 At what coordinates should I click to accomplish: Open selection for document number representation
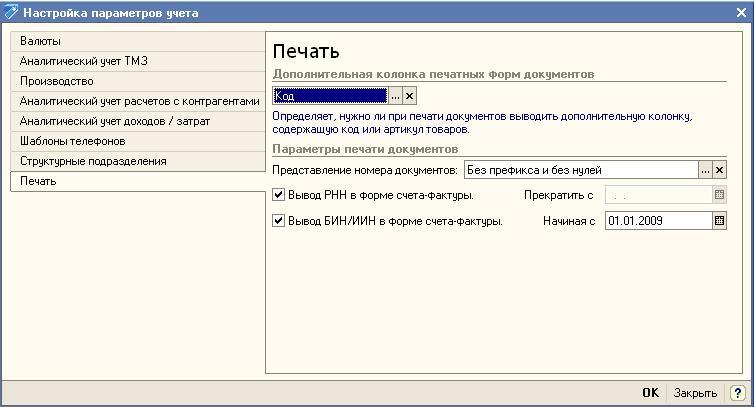pos(706,170)
